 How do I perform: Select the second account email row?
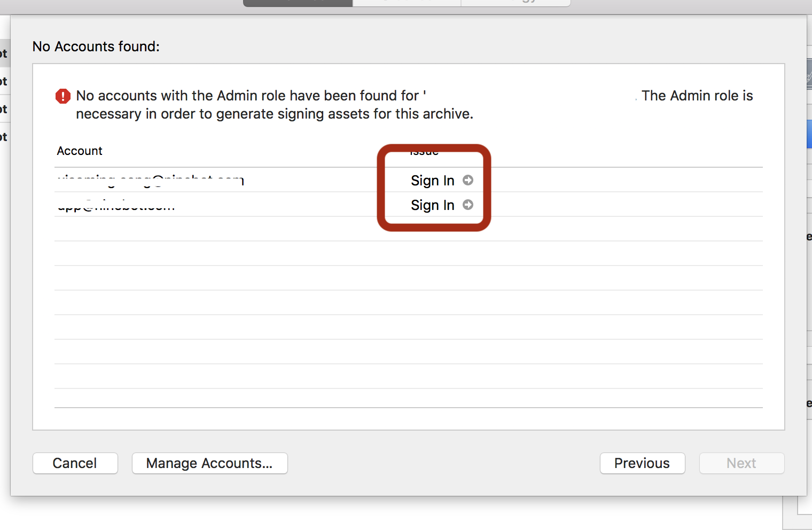(116, 205)
